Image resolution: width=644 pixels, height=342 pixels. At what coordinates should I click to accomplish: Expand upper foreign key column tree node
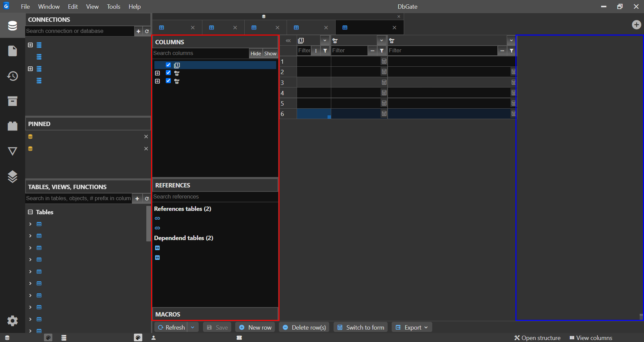coord(157,73)
